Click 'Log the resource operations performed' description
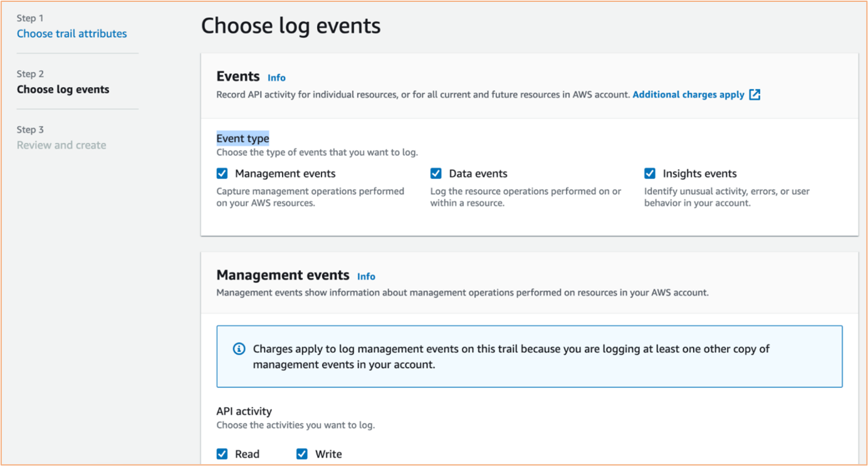Screen dimensions: 868x466 tap(526, 197)
